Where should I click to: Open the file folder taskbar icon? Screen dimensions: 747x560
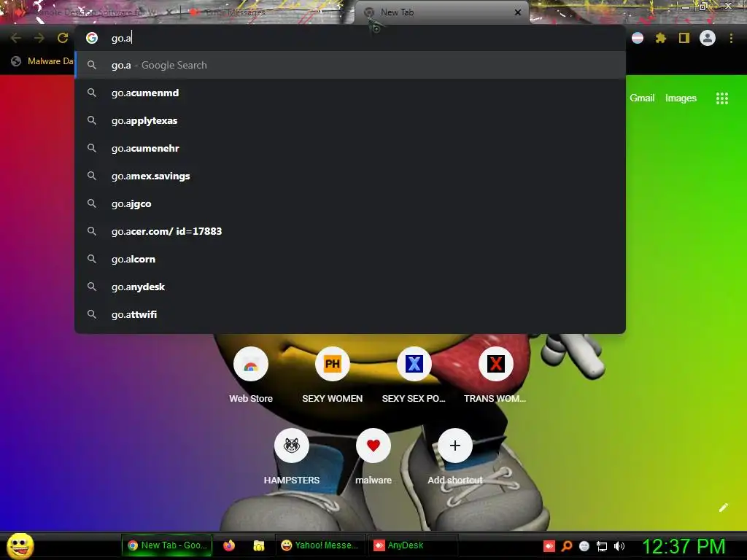259,545
